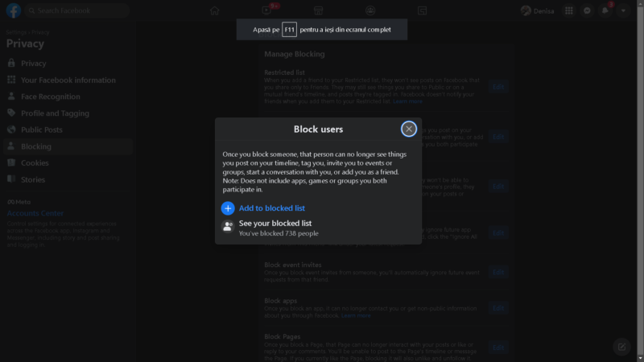The width and height of the screenshot is (644, 362).
Task: Open Messenger from the top bar
Action: coord(587,11)
